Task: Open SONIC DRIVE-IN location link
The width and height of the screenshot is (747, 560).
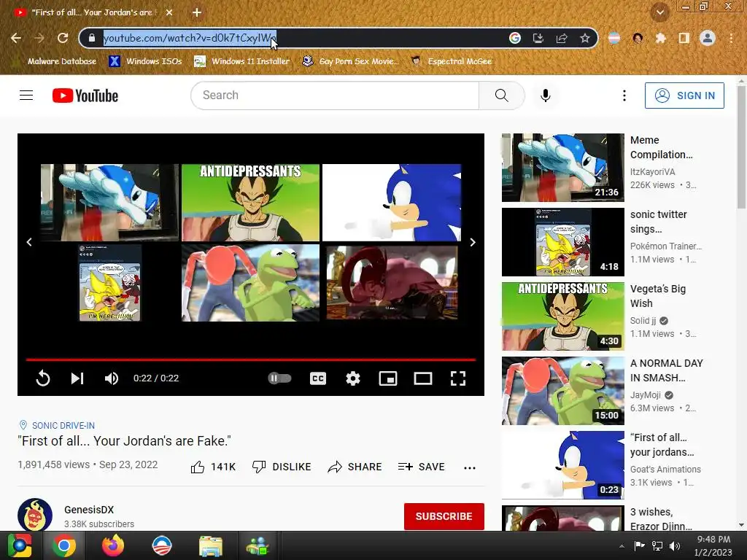Action: tap(63, 425)
